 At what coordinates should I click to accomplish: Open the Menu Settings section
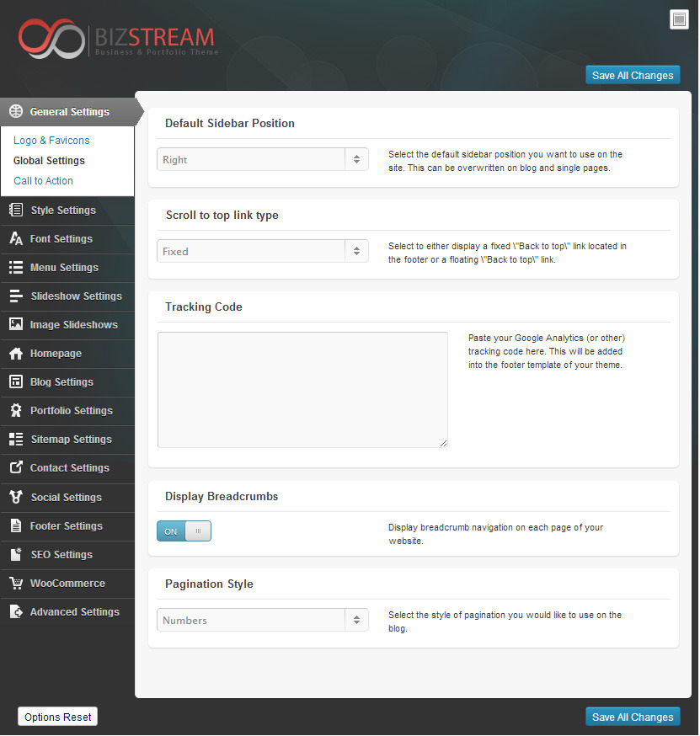coord(64,268)
